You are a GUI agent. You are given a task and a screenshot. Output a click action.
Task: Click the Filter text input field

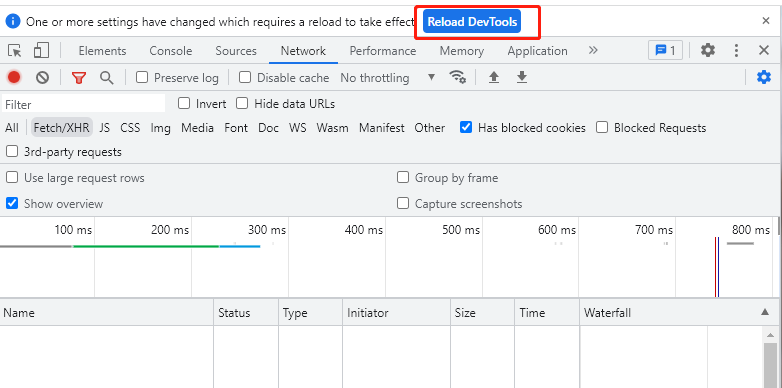[x=83, y=104]
